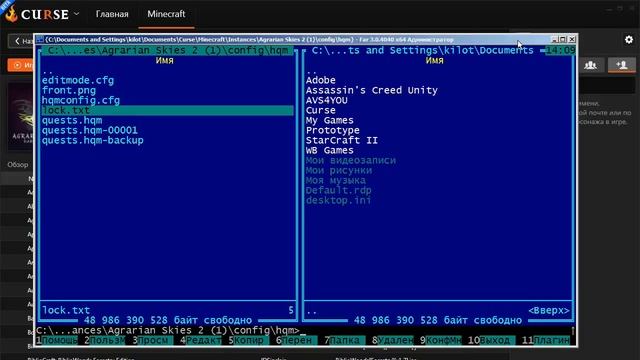Switch to the Minecraft tab
The height and width of the screenshot is (360, 640).
(x=166, y=14)
